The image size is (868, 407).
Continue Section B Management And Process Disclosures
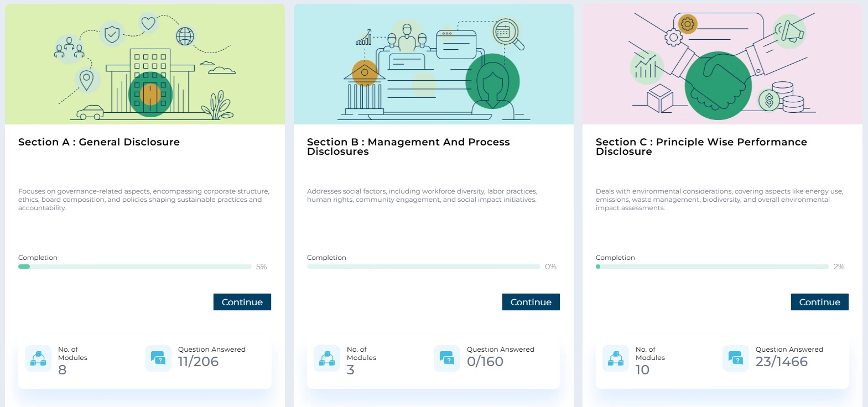(x=531, y=302)
